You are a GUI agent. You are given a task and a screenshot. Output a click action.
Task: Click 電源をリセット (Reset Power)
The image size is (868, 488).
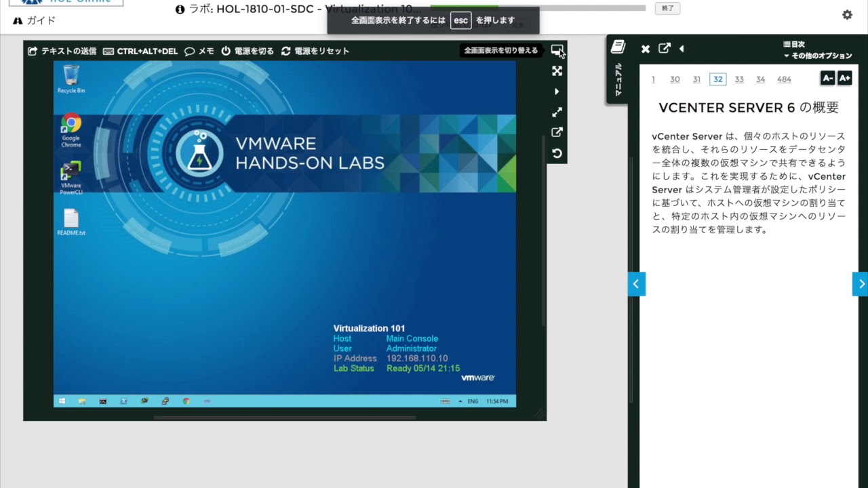[x=315, y=51]
